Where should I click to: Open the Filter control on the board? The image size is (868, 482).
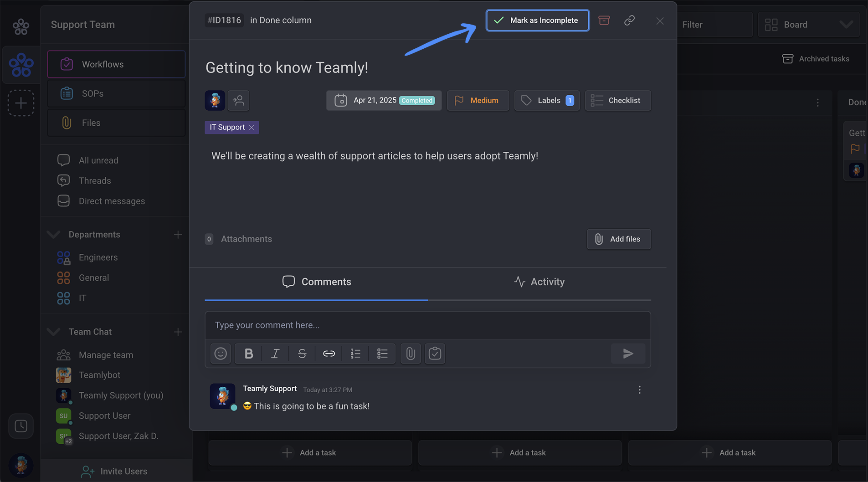coord(714,25)
